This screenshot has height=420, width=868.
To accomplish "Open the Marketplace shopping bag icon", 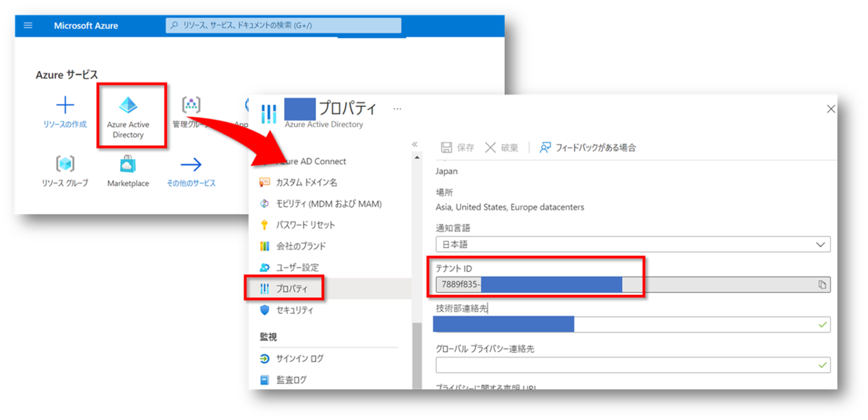I will pyautogui.click(x=128, y=164).
